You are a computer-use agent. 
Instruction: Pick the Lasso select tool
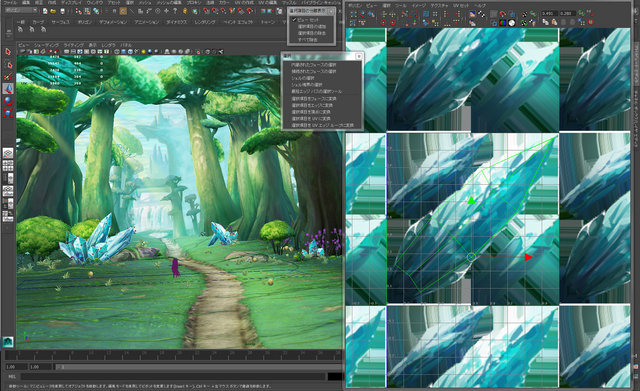click(x=8, y=64)
